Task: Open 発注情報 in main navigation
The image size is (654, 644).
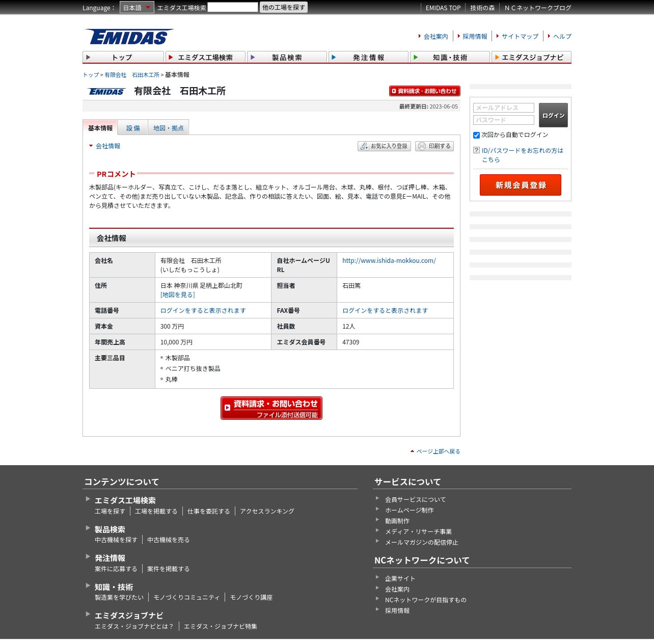Action: point(368,57)
